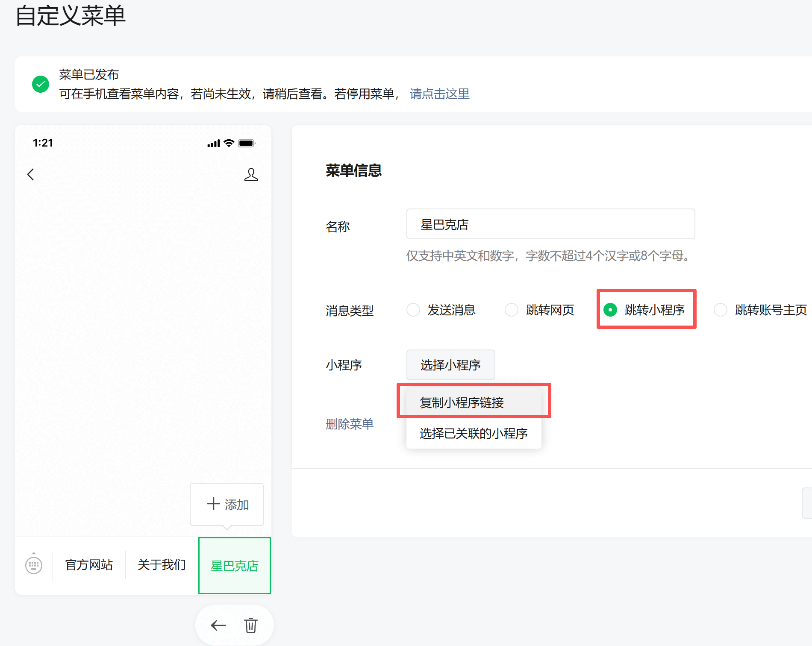Switch to the 官方网站 menu tab
Viewport: 812px width, 646px height.
[x=89, y=565]
